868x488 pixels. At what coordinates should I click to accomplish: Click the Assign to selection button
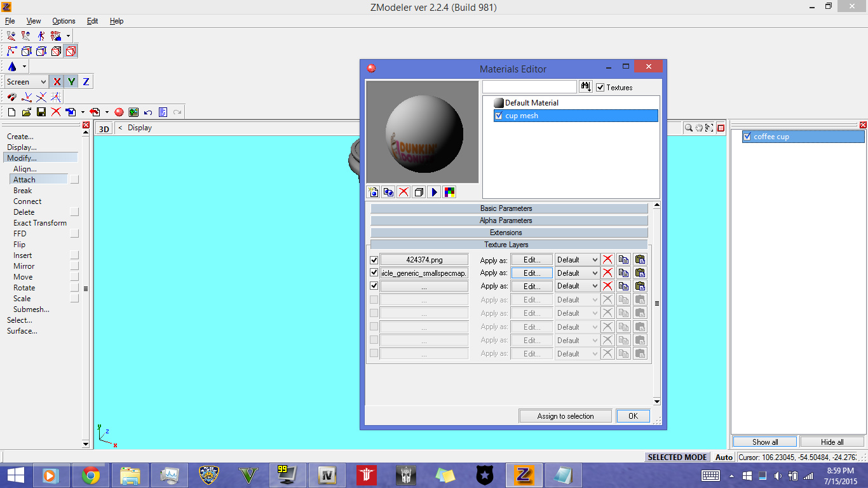(x=565, y=416)
